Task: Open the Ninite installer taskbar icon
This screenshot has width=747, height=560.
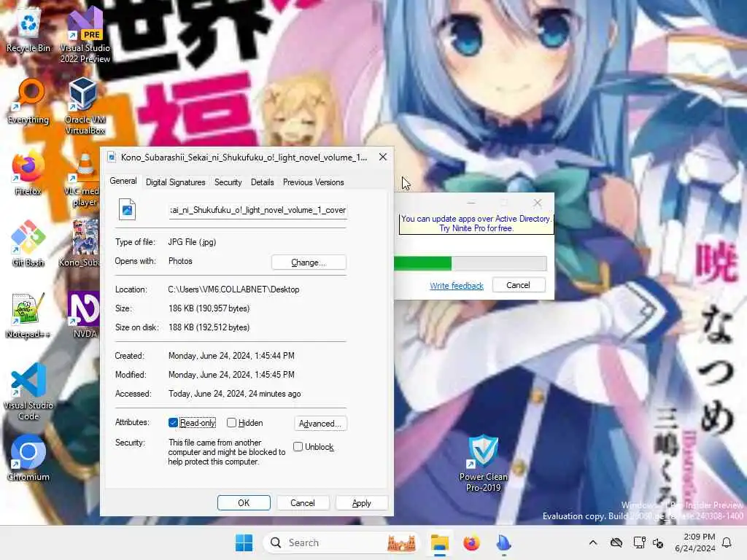Action: (503, 542)
